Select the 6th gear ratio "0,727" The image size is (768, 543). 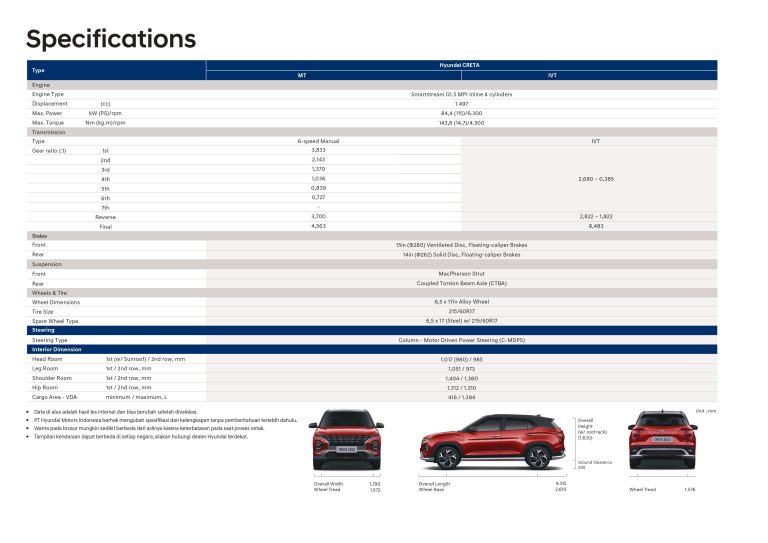click(x=318, y=197)
